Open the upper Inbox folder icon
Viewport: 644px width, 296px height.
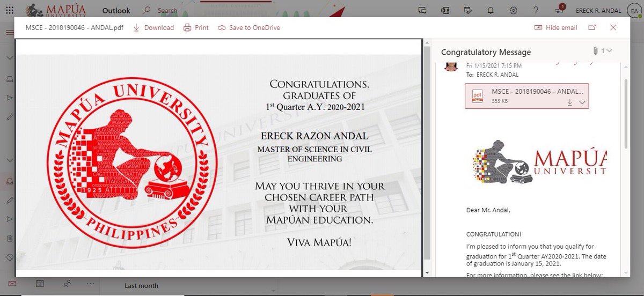[x=10, y=79]
